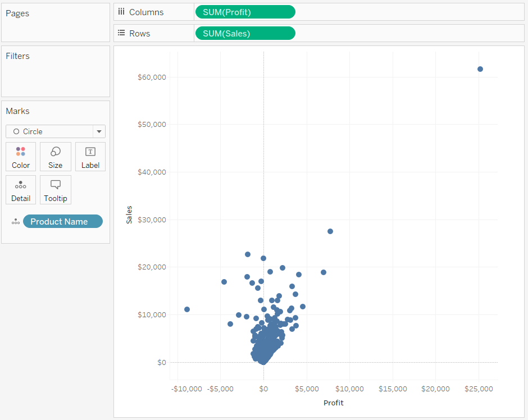Open the Label marks card
The image size is (528, 420).
(90, 157)
